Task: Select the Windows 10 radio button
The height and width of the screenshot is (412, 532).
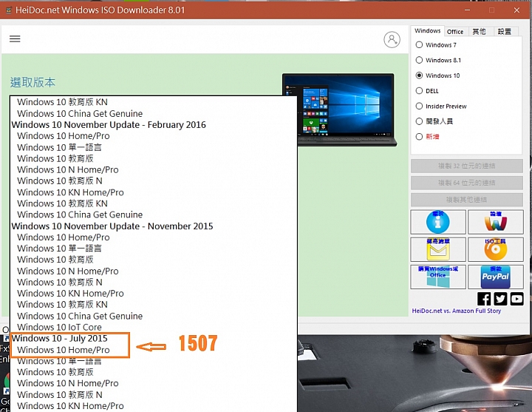Action: tap(419, 75)
